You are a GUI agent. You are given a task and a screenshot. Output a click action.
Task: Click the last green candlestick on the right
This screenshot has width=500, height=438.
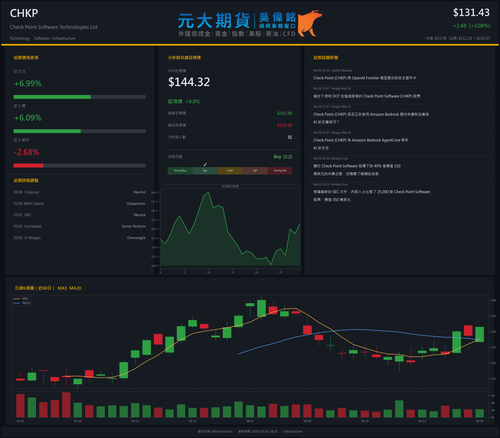tap(480, 334)
